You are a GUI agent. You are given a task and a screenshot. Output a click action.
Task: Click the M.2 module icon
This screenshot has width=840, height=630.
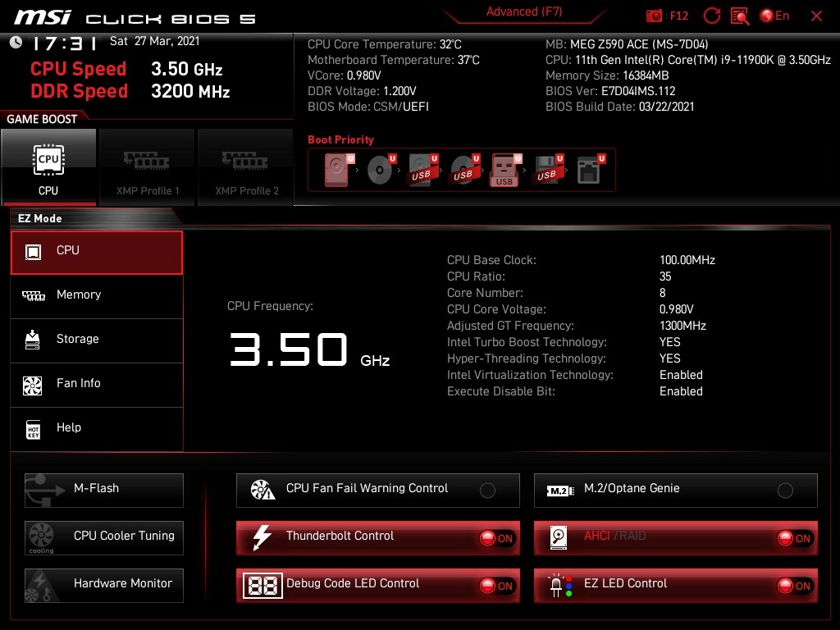click(560, 491)
